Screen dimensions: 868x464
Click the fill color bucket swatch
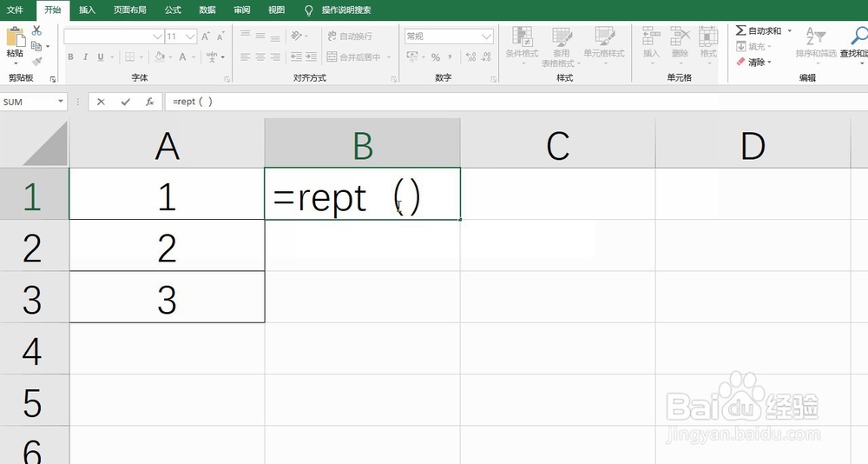(x=159, y=57)
